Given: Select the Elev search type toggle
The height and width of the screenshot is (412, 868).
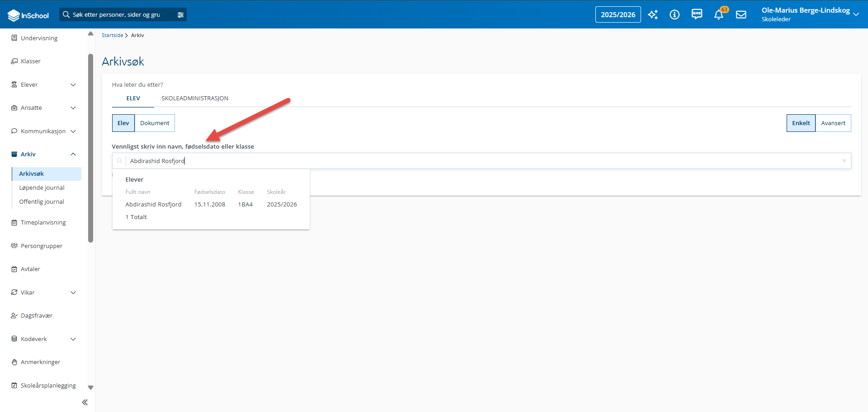Looking at the screenshot, I should coord(123,123).
